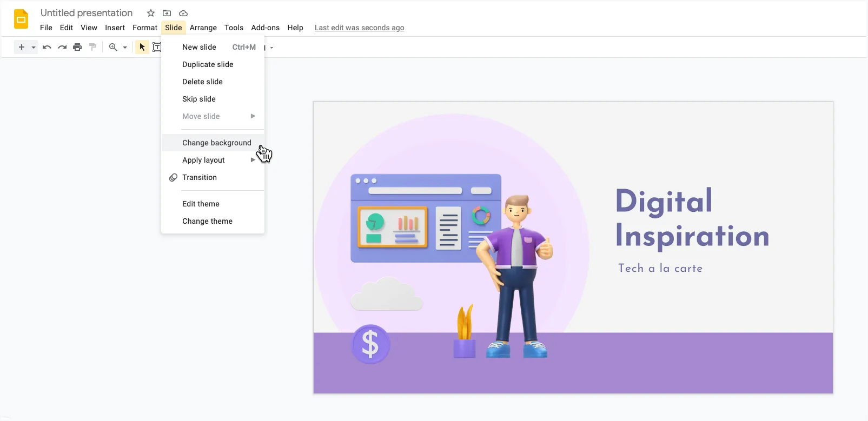Choose Edit theme
The height and width of the screenshot is (421, 868).
(x=213, y=204)
